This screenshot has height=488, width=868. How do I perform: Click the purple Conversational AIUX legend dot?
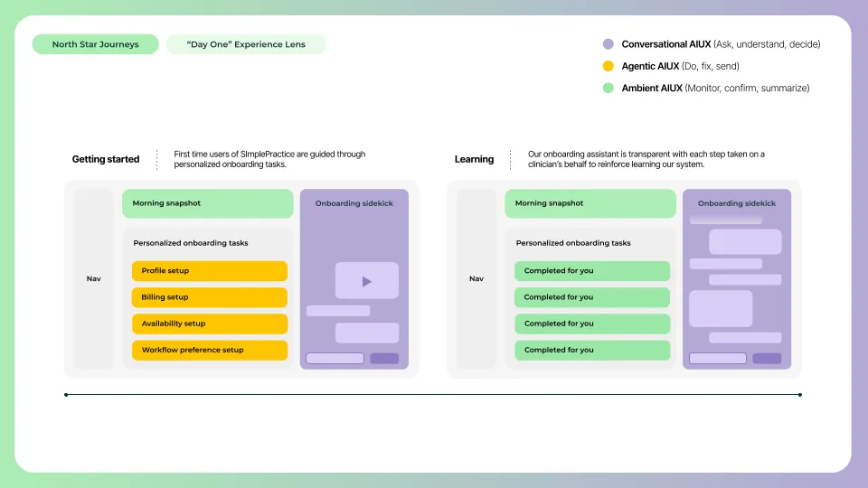click(x=608, y=44)
